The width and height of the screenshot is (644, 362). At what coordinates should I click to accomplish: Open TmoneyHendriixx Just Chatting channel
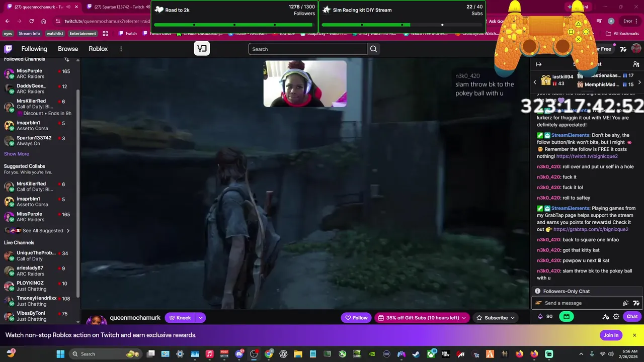coord(38,301)
